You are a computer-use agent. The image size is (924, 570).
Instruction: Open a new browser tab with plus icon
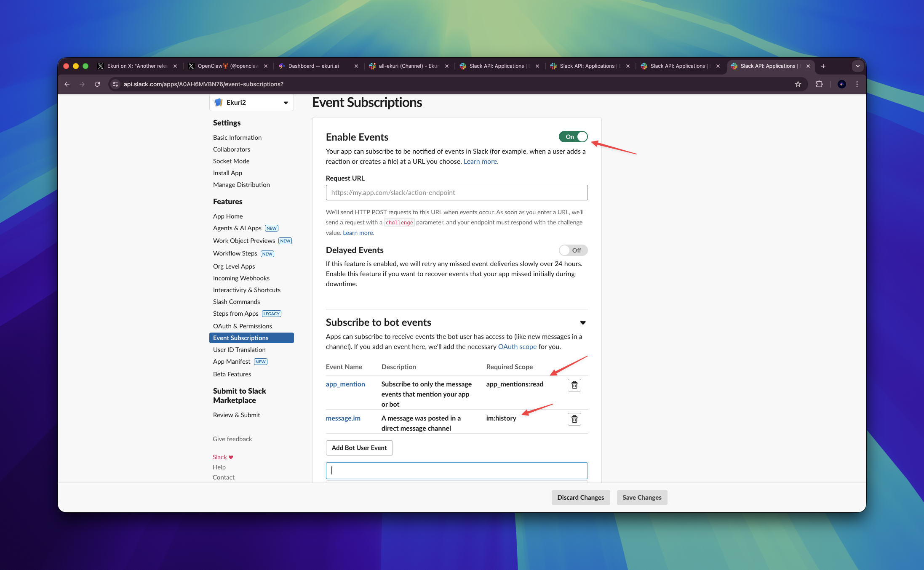(823, 66)
